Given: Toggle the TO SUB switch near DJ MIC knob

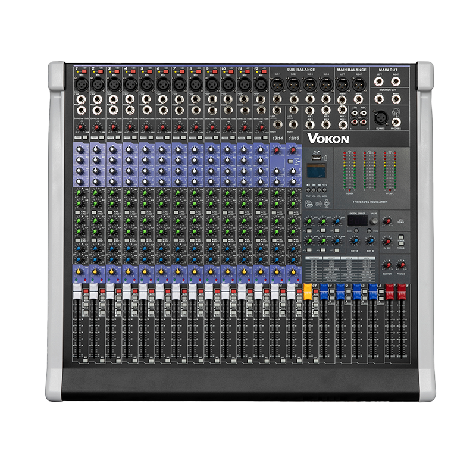Looking at the screenshot, I should (x=399, y=243).
